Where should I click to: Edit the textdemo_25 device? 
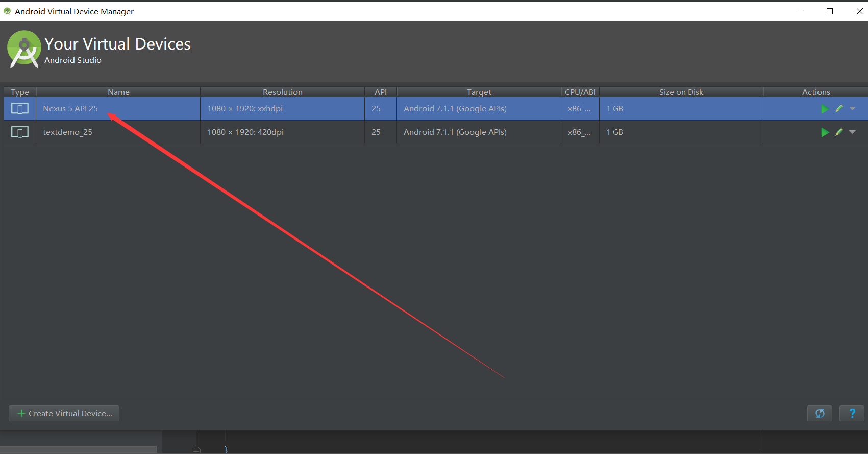click(839, 132)
